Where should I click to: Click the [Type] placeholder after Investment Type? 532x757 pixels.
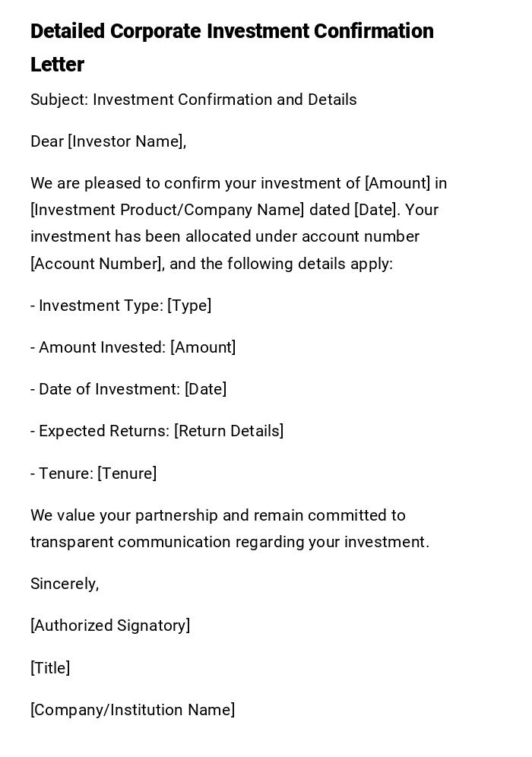(189, 306)
